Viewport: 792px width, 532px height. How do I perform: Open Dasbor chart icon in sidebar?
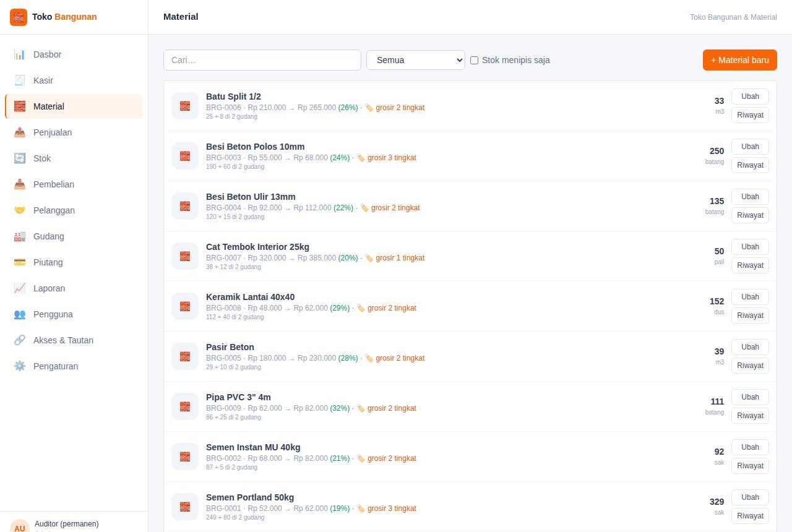[20, 54]
